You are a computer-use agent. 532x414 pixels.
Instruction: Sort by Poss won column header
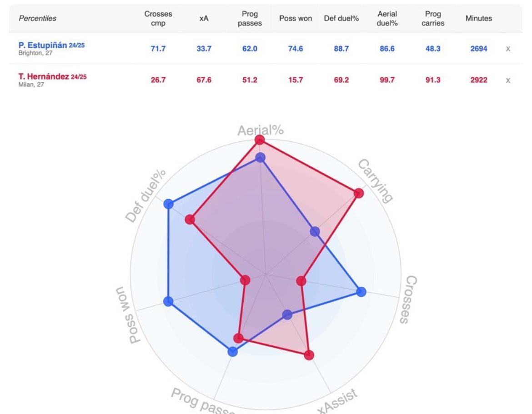296,18
